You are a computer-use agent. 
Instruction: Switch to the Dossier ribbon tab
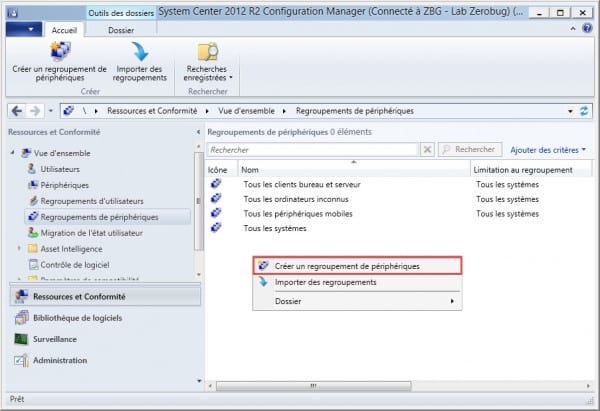coord(121,30)
